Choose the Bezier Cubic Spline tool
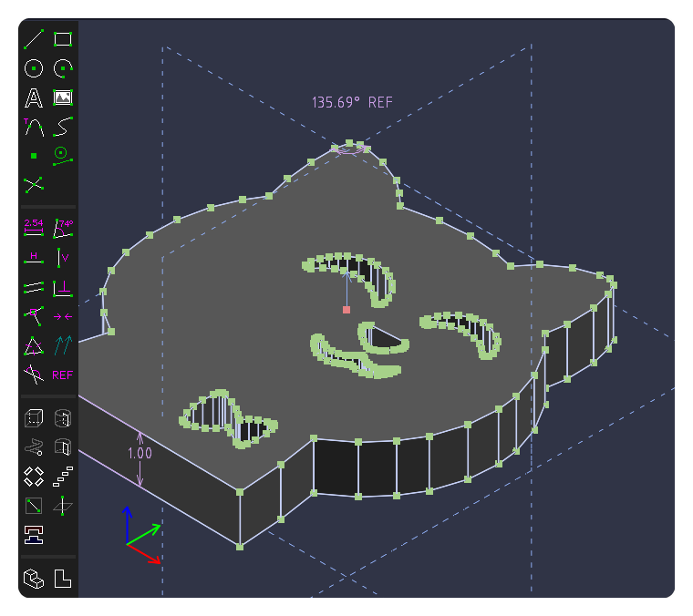This screenshot has height=616, width=693. (62, 127)
